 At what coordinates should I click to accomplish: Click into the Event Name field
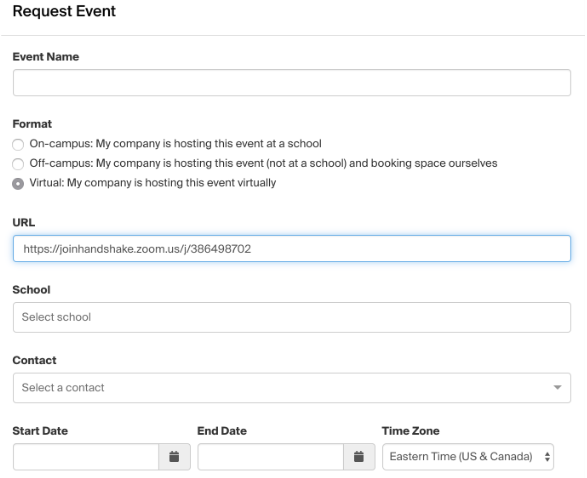292,82
